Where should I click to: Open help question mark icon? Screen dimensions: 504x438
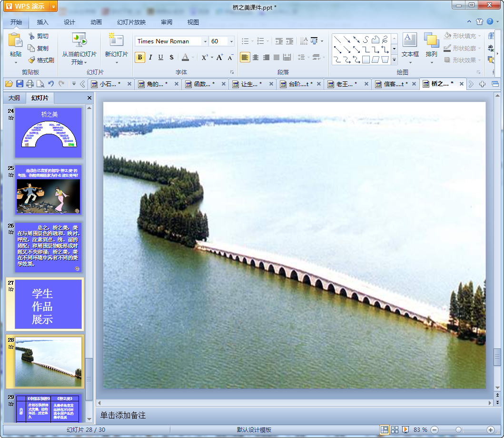(490, 21)
